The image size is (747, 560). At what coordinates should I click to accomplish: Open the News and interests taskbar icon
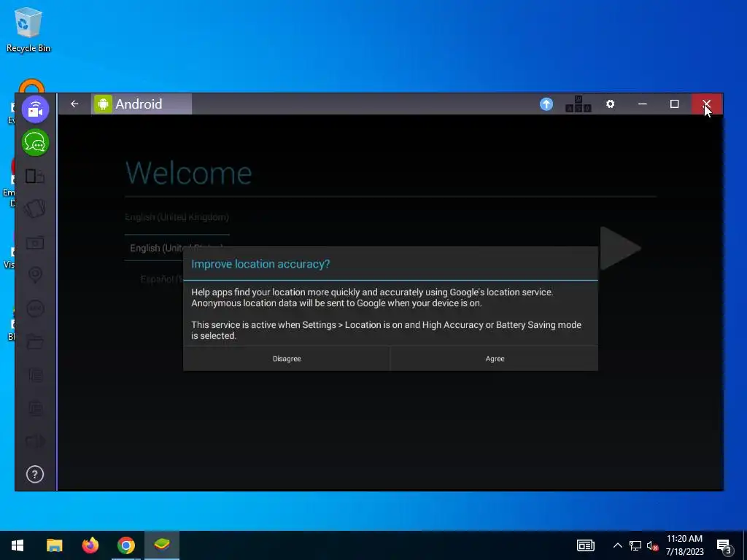click(x=586, y=545)
